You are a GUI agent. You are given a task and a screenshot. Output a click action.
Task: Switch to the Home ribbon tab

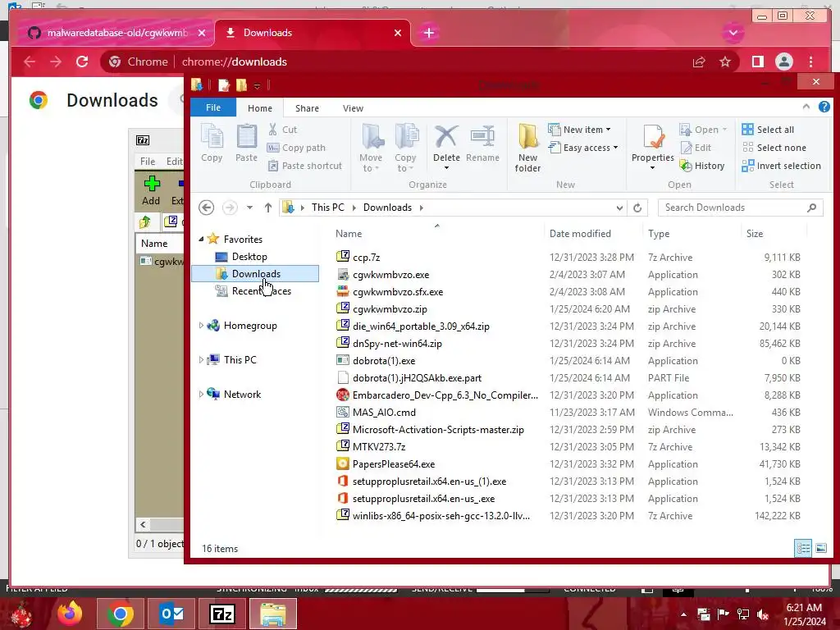point(260,107)
